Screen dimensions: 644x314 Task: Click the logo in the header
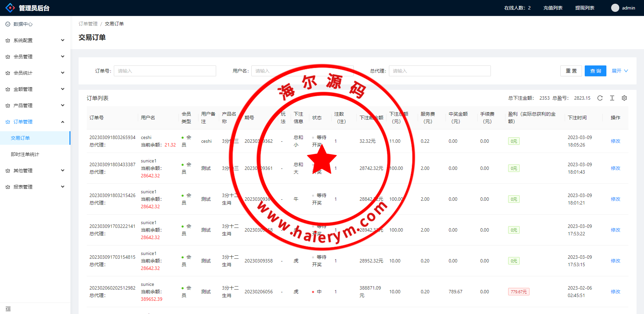10,8
